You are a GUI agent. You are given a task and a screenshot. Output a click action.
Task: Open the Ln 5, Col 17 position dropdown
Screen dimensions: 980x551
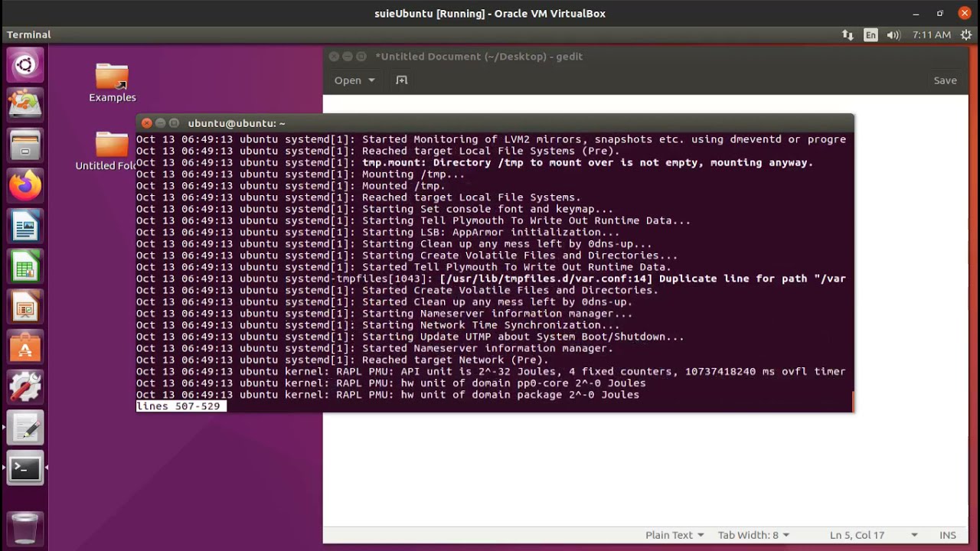(x=874, y=535)
